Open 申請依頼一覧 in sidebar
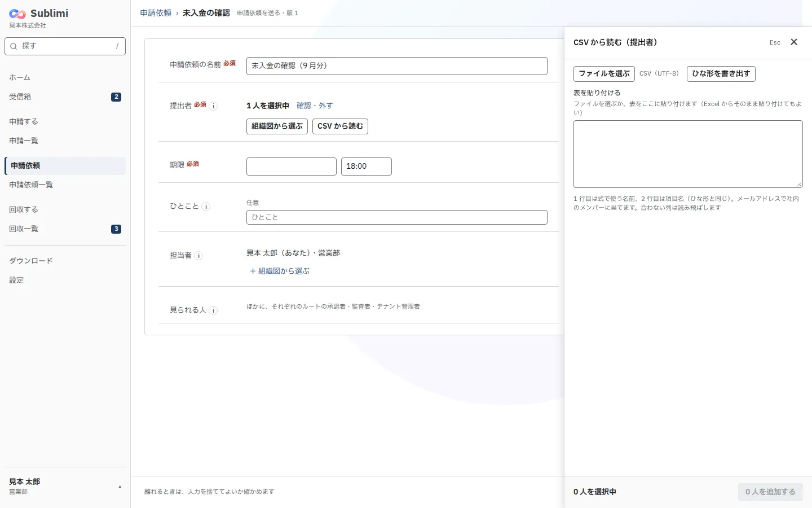 (65, 185)
